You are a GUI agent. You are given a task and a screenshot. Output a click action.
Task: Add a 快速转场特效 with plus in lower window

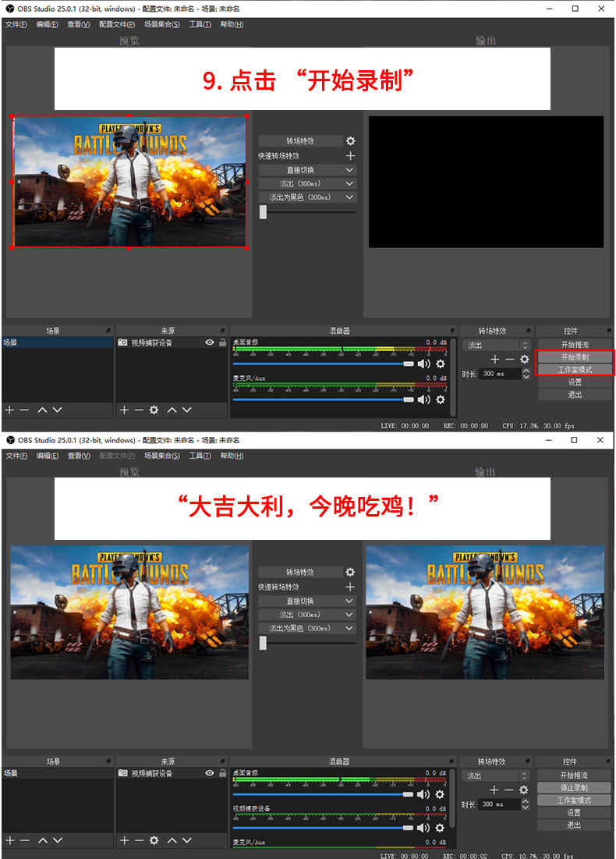coord(350,587)
